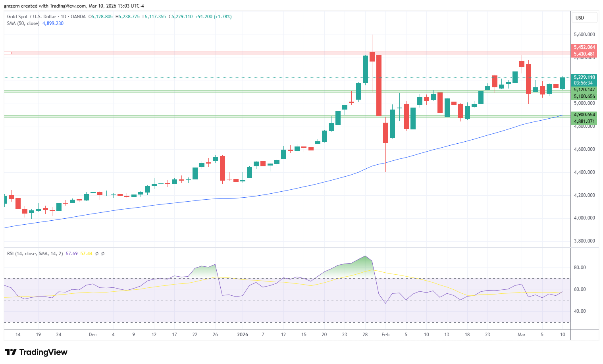Viewport: 603px width, 364px height.
Task: Click the 40.00 level on the RSI axis
Action: 580,311
